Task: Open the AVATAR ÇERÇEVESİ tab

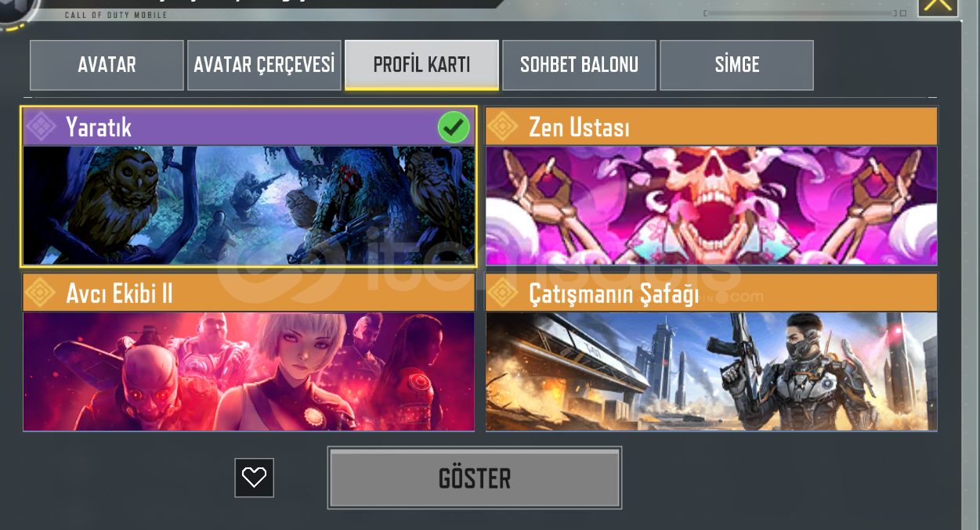Action: click(x=264, y=65)
